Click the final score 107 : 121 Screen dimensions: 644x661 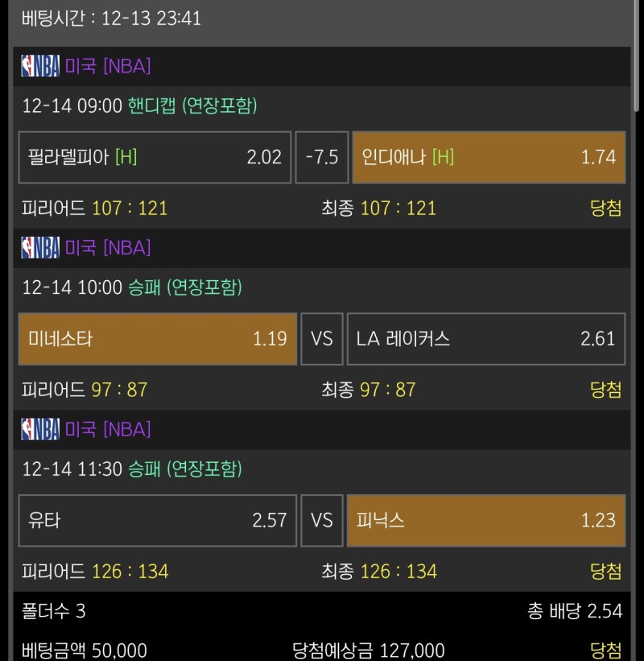[x=398, y=209]
